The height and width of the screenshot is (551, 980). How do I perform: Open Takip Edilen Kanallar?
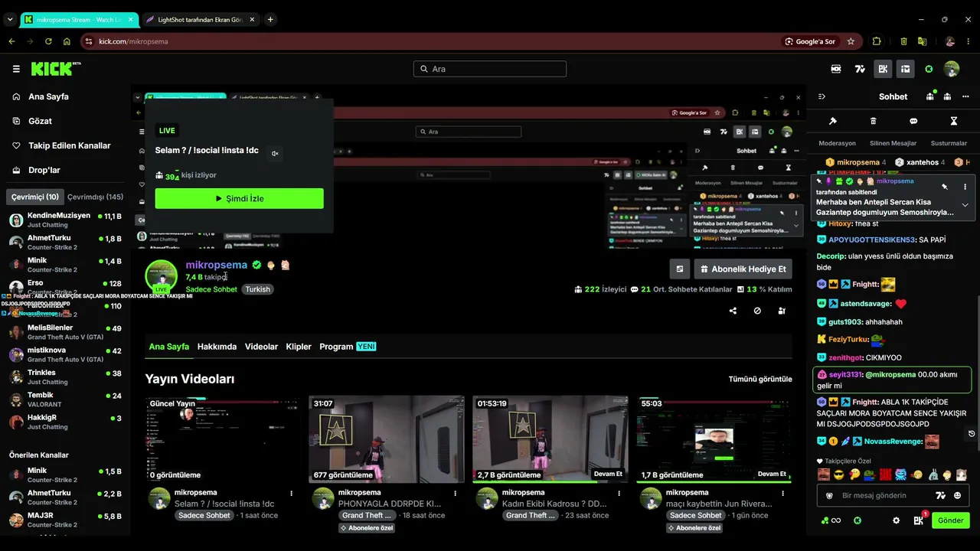point(70,145)
